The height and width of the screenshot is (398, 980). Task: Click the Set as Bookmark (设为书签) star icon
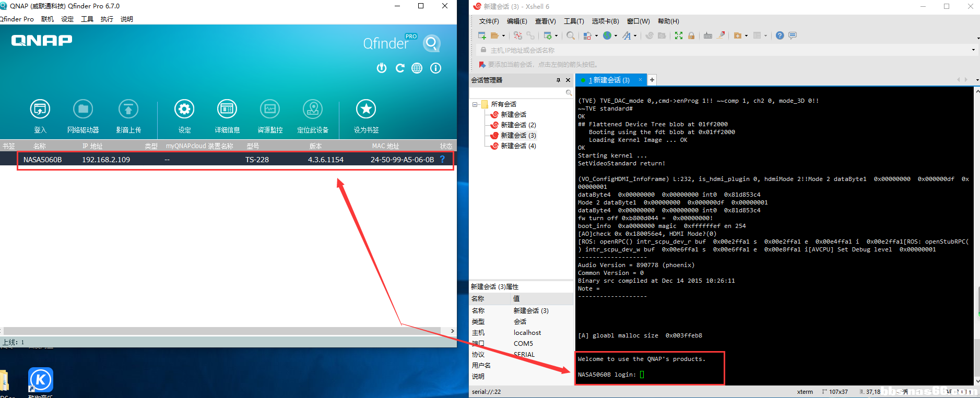[365, 110]
